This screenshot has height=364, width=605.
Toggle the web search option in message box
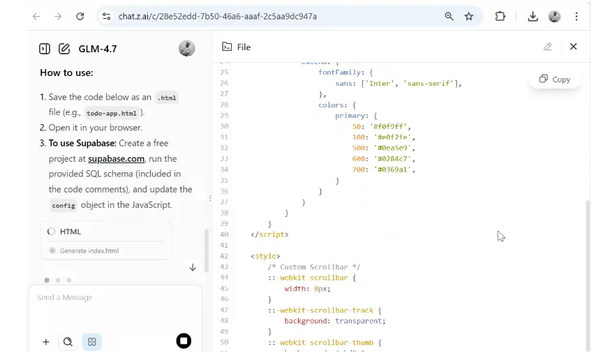click(x=68, y=342)
